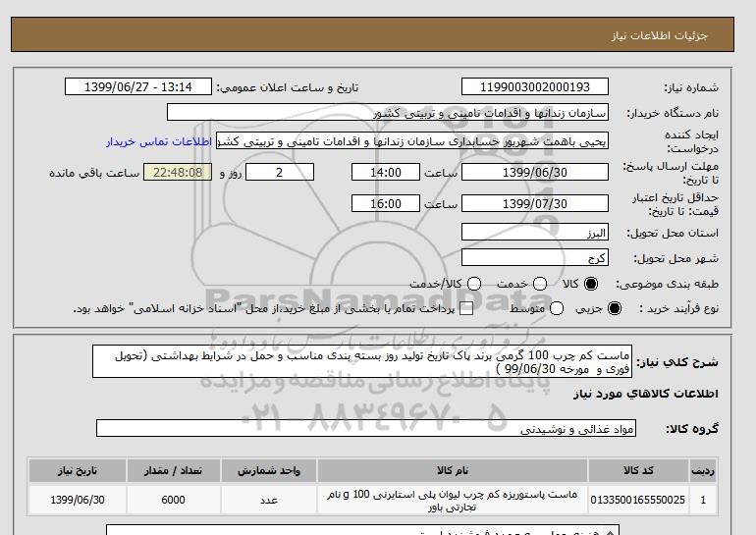The height and width of the screenshot is (535, 756).
Task: Click the ساعت باقی مانده label
Action: pyautogui.click(x=94, y=173)
